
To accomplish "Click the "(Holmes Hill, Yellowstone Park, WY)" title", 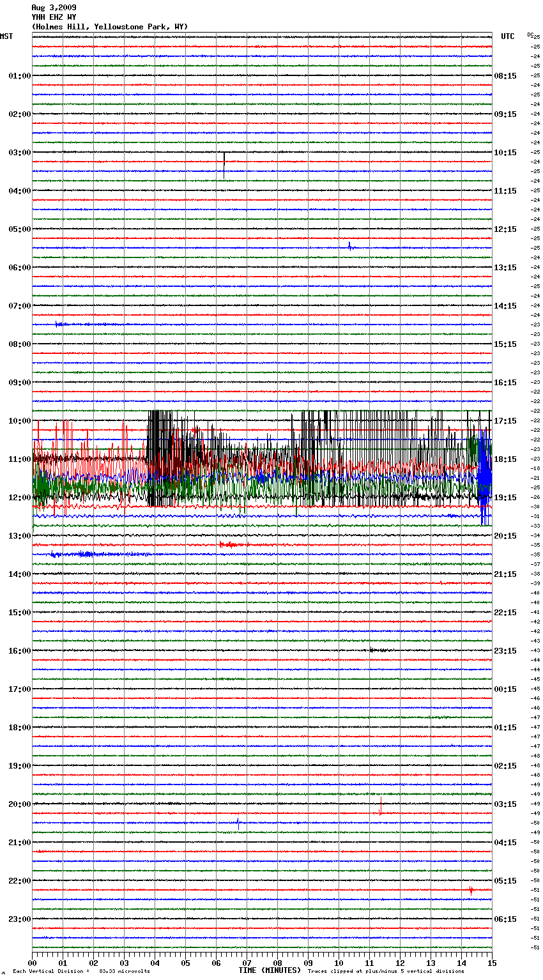I will 110,27.
